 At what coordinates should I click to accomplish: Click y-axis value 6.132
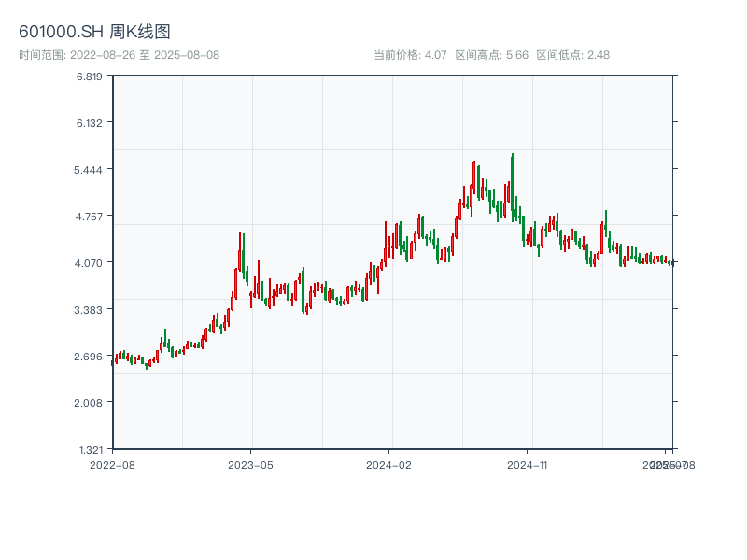pyautogui.click(x=90, y=123)
